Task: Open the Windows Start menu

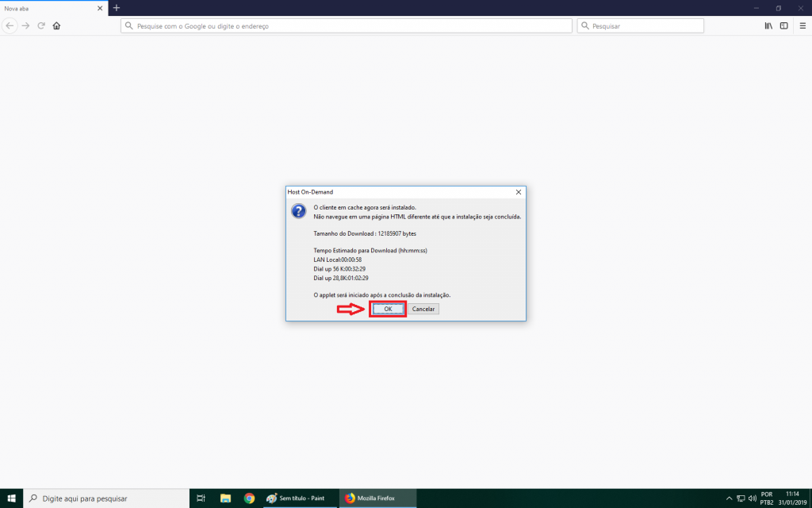Action: 11,498
